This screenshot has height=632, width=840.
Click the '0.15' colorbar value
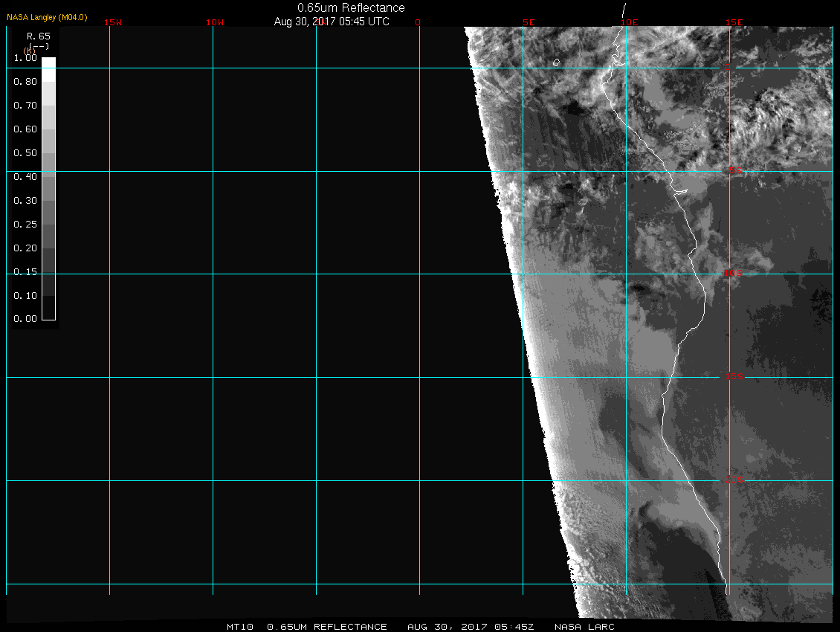tap(25, 272)
